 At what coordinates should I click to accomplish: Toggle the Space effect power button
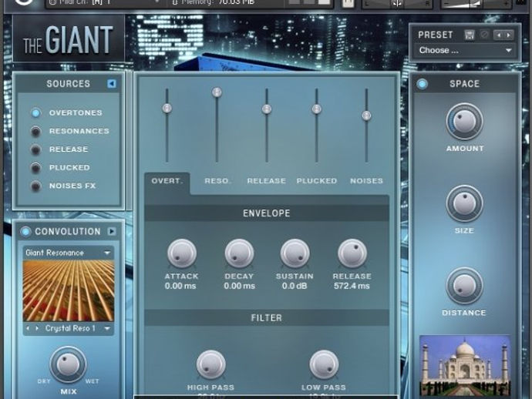click(x=422, y=84)
